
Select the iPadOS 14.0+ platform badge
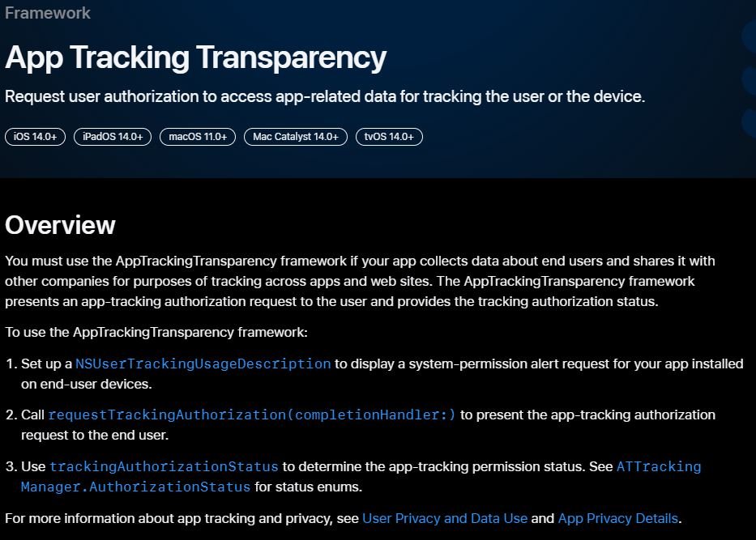(113, 137)
